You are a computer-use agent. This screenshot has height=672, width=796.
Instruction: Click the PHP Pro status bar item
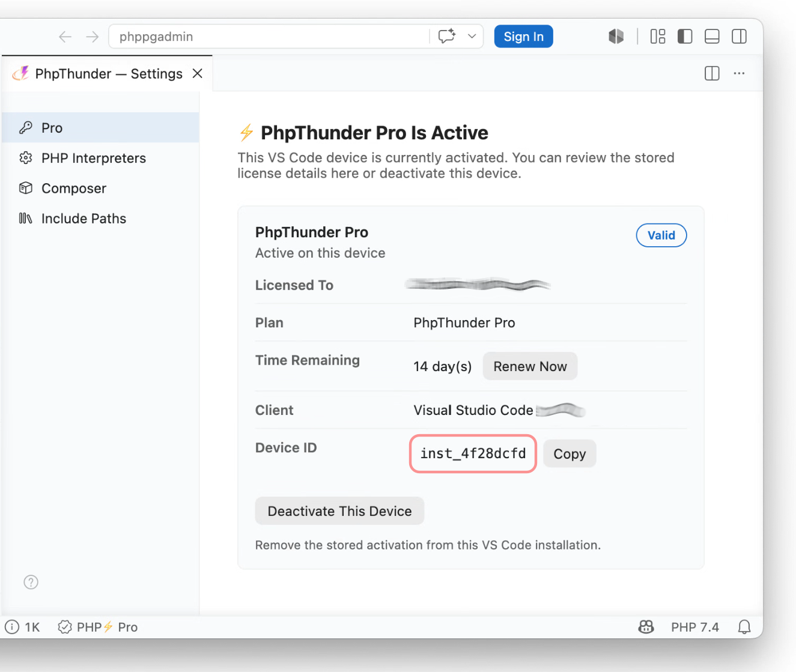[97, 627]
